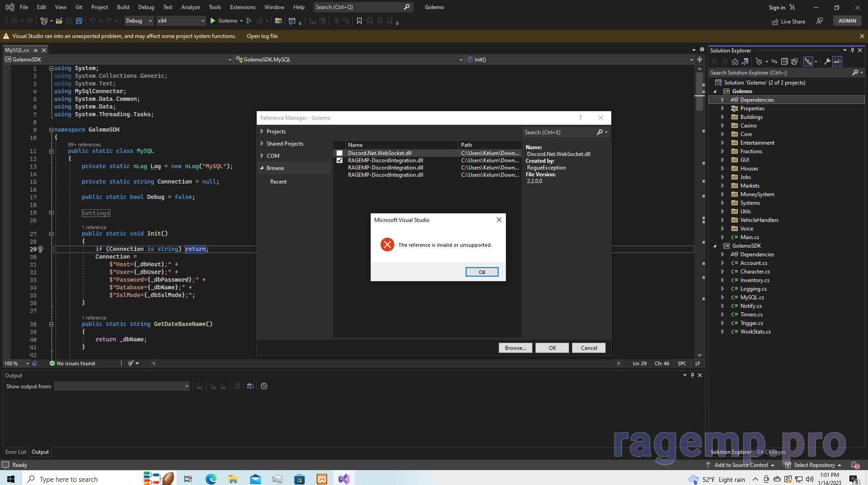
Task: Click OK in the invalid reference error dialog
Action: point(482,272)
